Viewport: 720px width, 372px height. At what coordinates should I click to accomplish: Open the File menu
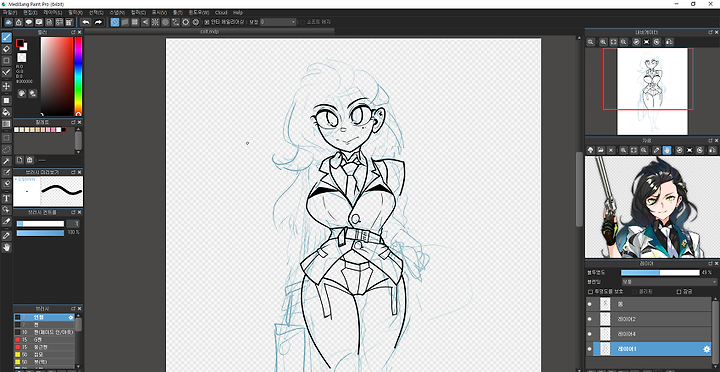click(x=10, y=12)
